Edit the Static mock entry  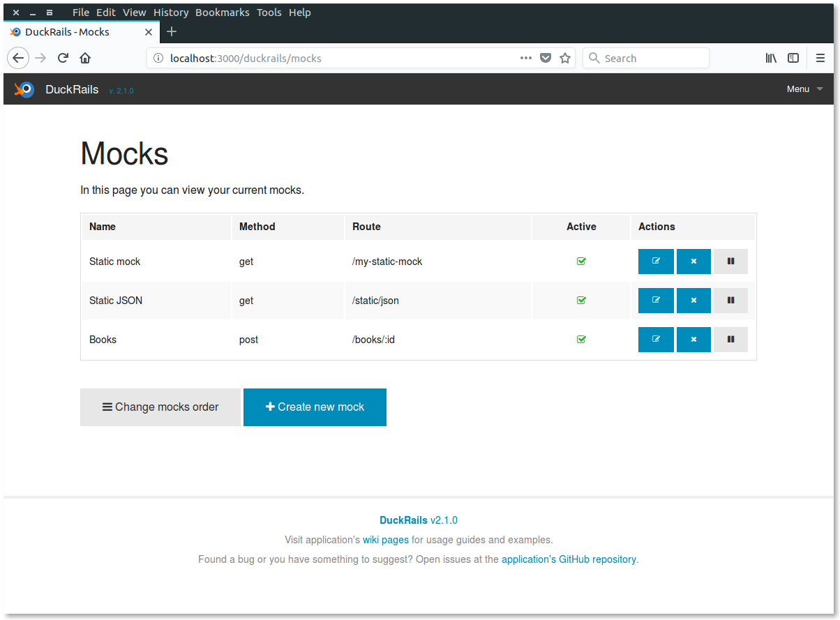656,262
